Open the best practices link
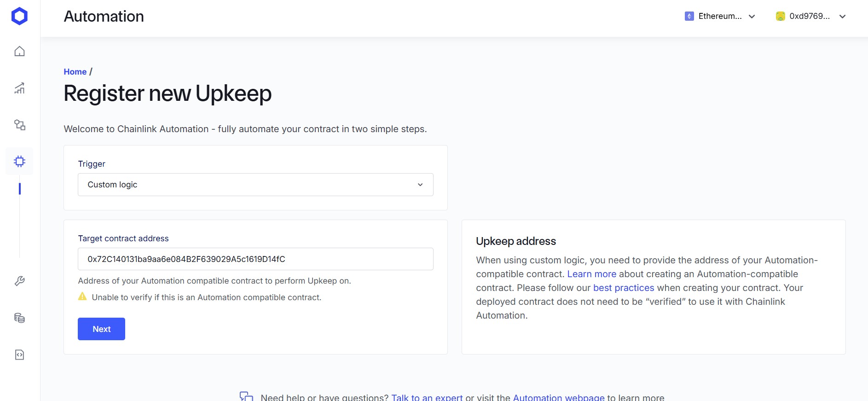The height and width of the screenshot is (401, 868). click(x=624, y=288)
